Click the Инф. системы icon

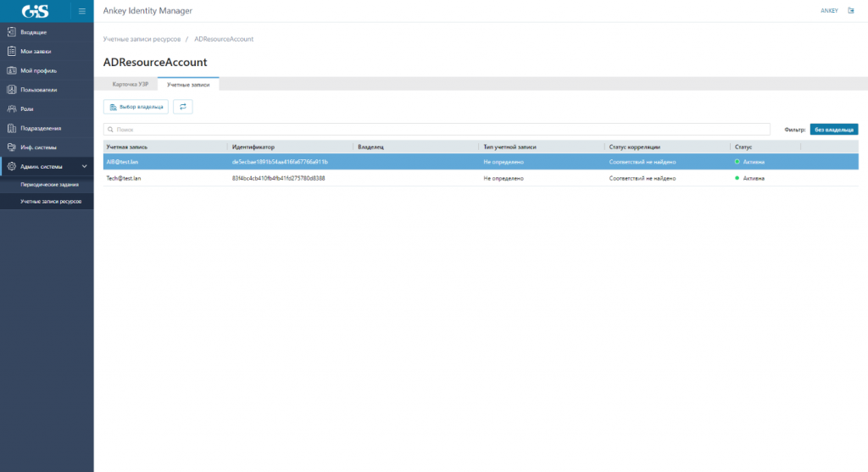12,147
